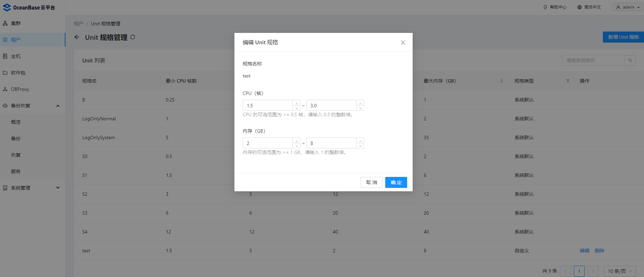644x277 pixels.
Task: Collapse the 备份恢复 sidebar group
Action: pos(58,106)
